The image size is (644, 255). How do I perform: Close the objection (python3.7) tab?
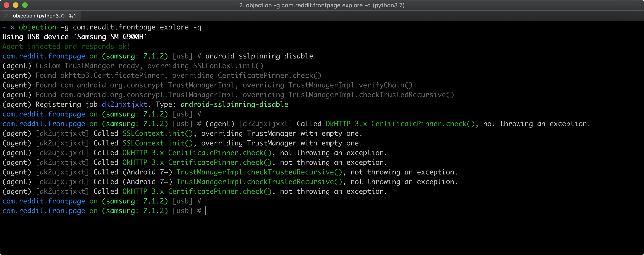coord(6,15)
